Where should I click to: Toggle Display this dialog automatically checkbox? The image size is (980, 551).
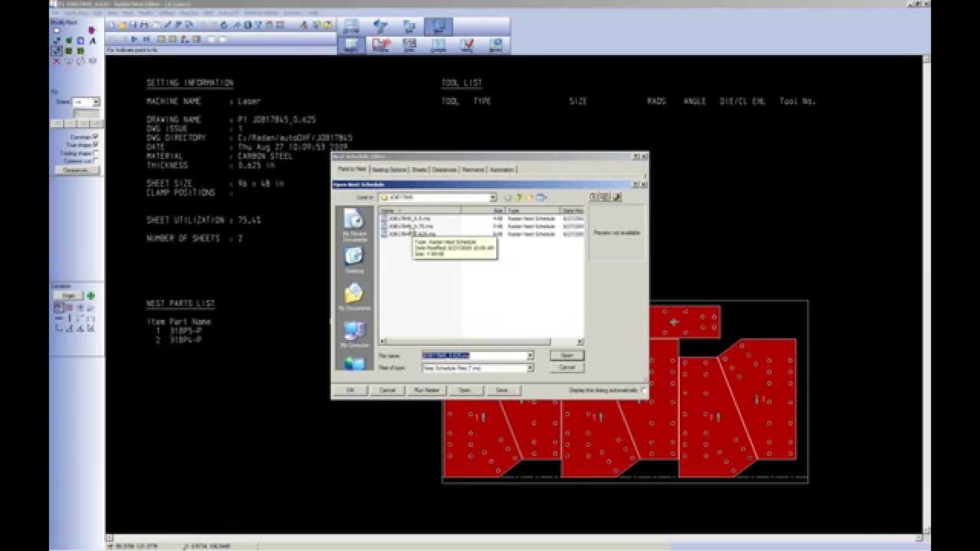pos(643,390)
